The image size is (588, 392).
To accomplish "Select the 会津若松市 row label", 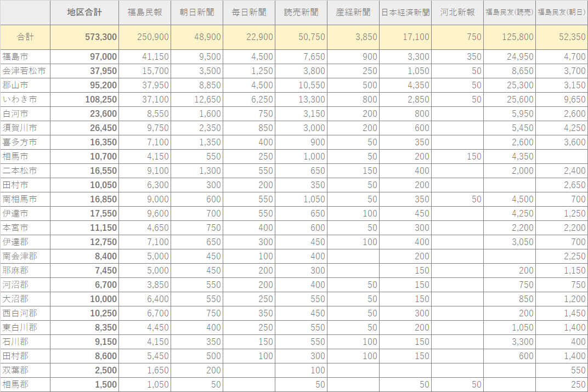I will pyautogui.click(x=25, y=71).
